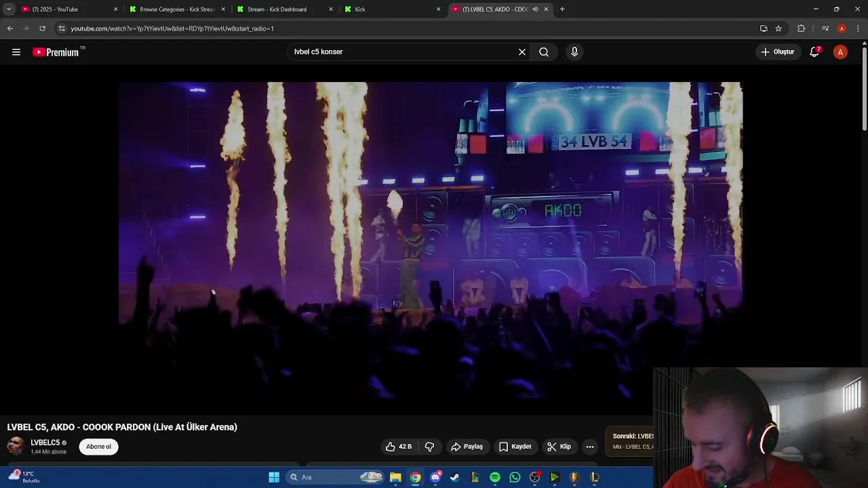Open LVBELC5 channel name link
This screenshot has width=868, height=488.
[45, 443]
